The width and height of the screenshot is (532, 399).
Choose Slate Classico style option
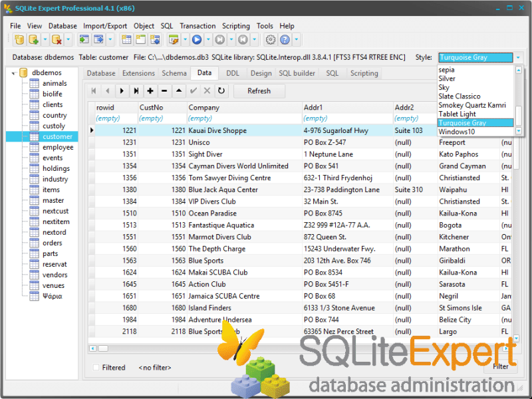click(475, 96)
